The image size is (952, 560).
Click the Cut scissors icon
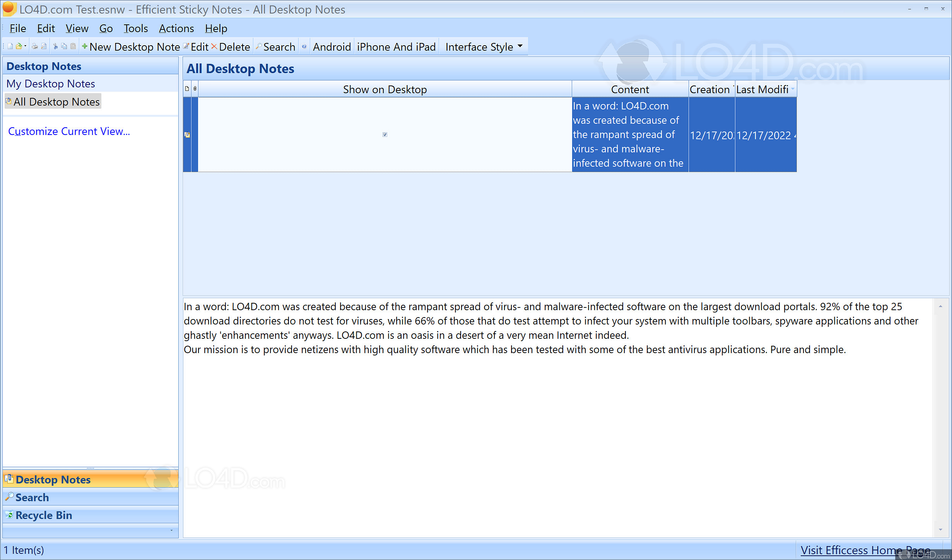55,46
